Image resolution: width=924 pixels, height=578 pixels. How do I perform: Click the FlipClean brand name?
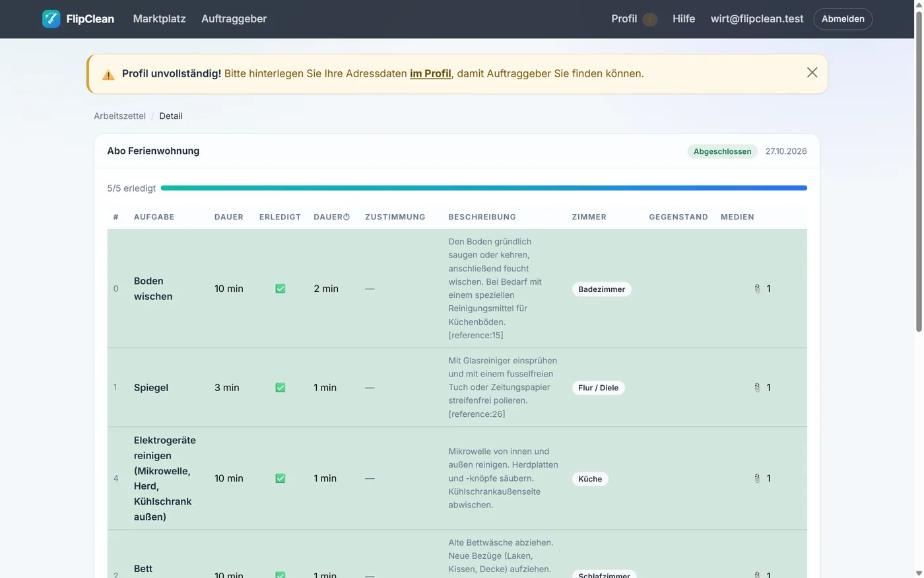[x=90, y=18]
